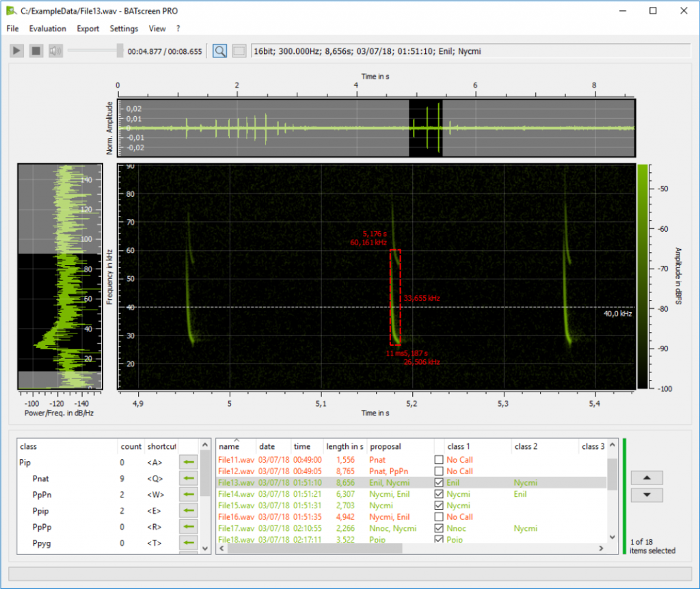
Task: Uncheck the Nycmi checkbox for File15.wav
Action: point(440,506)
